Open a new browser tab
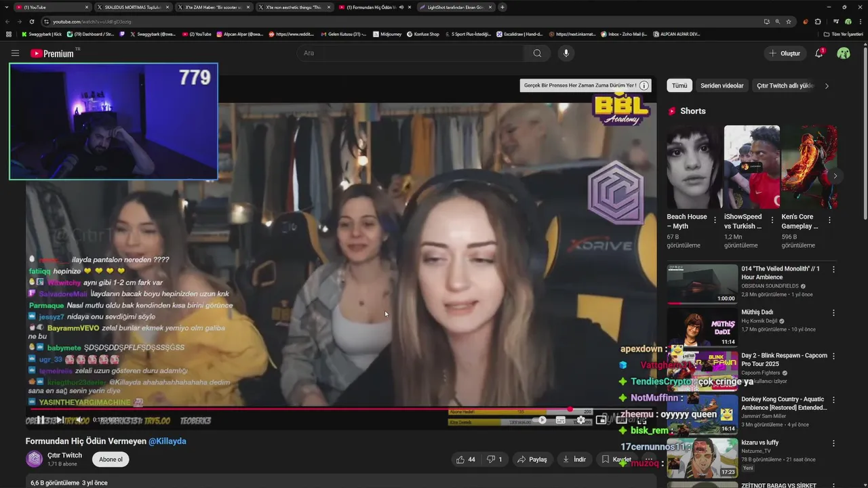This screenshot has width=868, height=488. point(502,7)
